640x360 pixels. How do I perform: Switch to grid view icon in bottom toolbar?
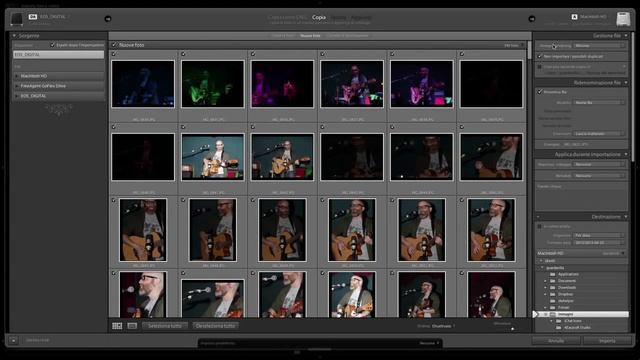coord(117,326)
